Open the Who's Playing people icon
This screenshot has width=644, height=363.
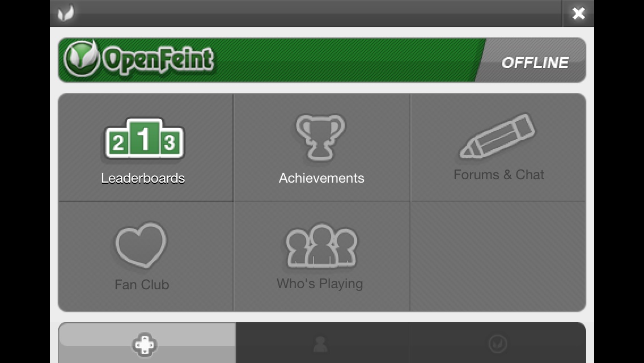(x=321, y=246)
